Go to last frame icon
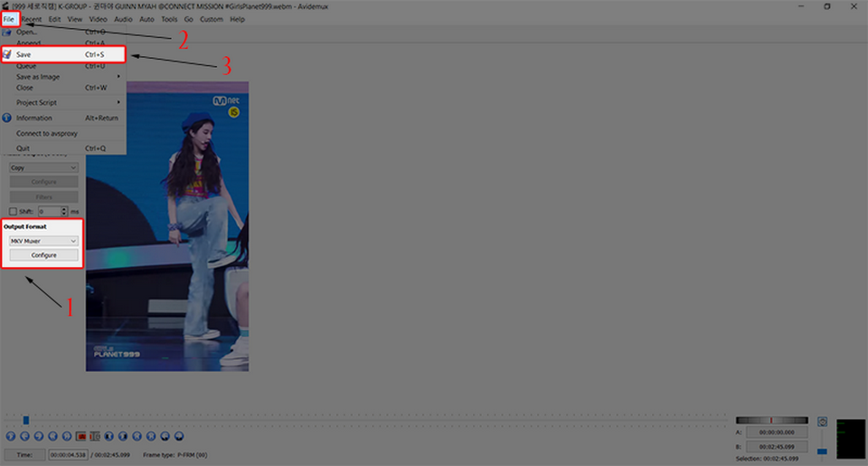Screen dimensions: 868x466 [151, 437]
